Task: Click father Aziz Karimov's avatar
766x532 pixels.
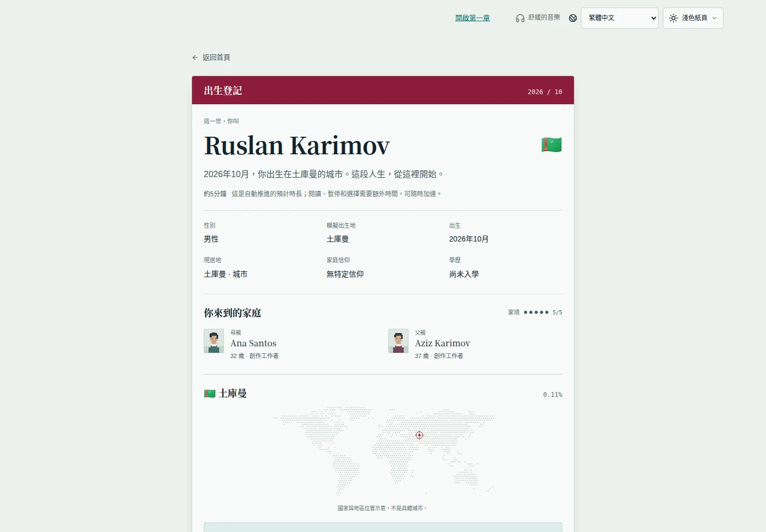Action: pyautogui.click(x=398, y=341)
